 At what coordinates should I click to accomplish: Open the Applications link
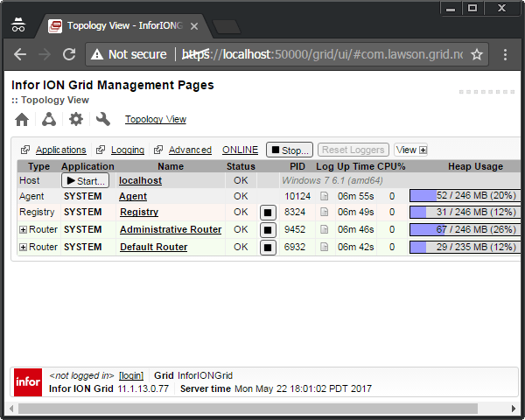point(60,150)
